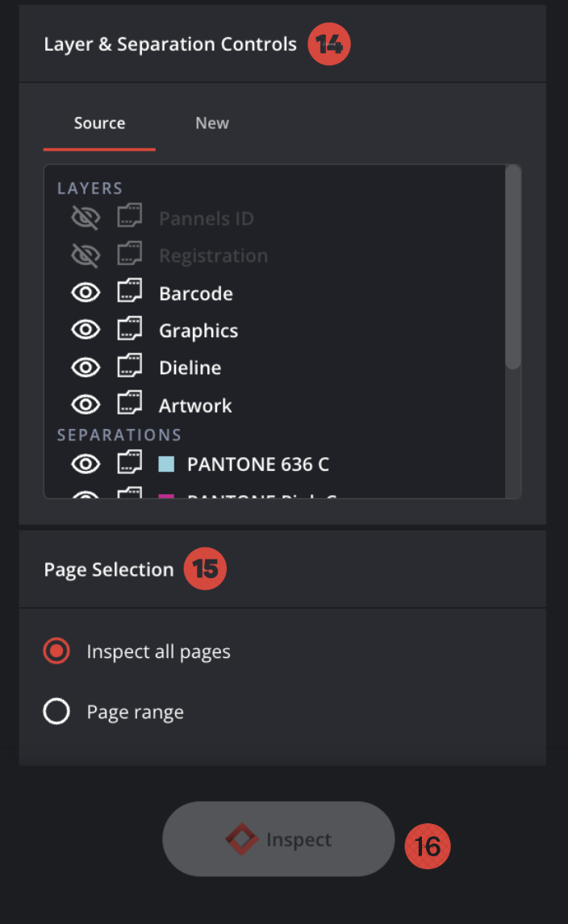Click the page icon beside PANTONE 636 C
The height and width of the screenshot is (924, 568).
pos(129,464)
